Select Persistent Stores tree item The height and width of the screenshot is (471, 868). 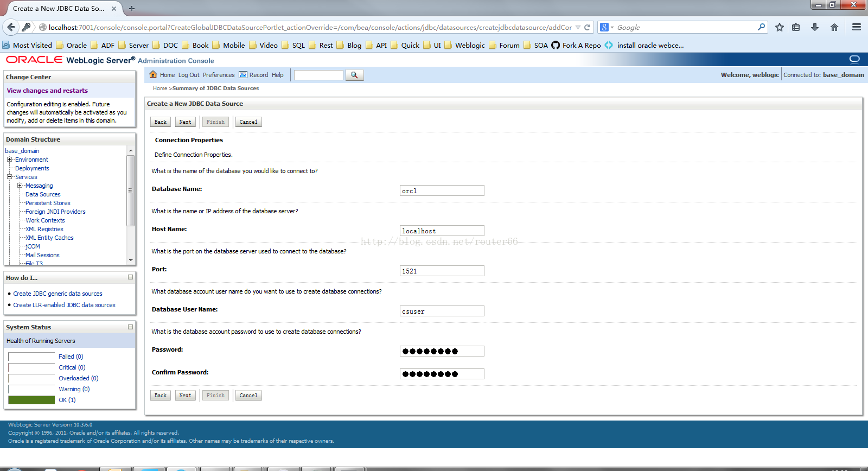click(x=48, y=203)
